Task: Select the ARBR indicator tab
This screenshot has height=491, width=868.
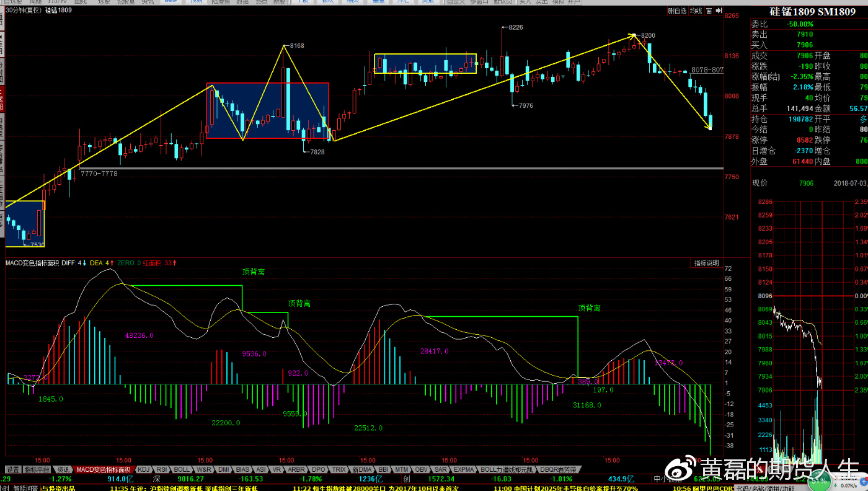Action: (x=296, y=469)
